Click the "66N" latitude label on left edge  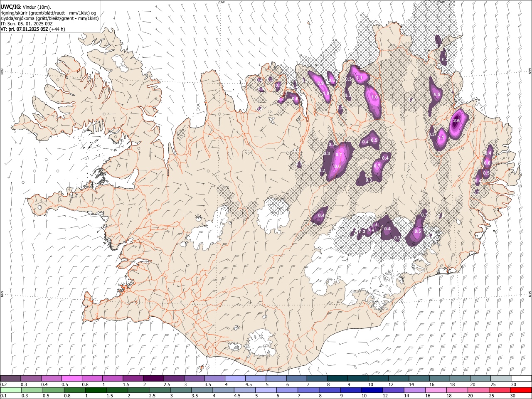2,72
